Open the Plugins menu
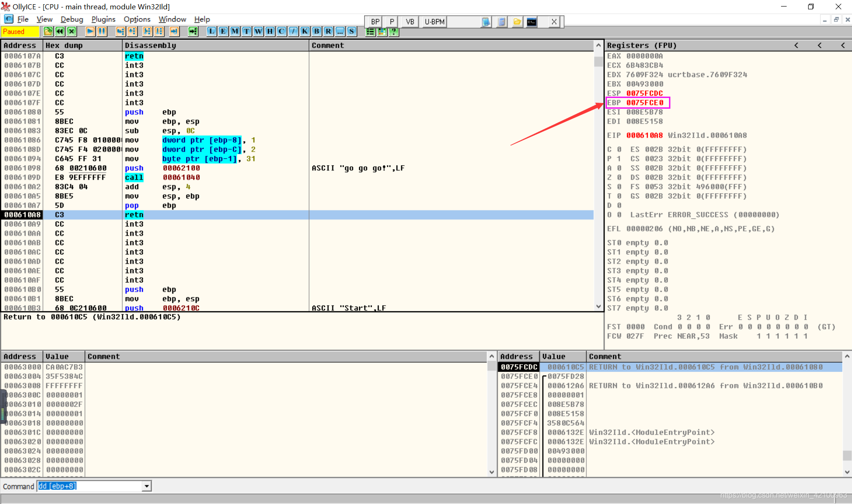The width and height of the screenshot is (852, 504). [103, 19]
